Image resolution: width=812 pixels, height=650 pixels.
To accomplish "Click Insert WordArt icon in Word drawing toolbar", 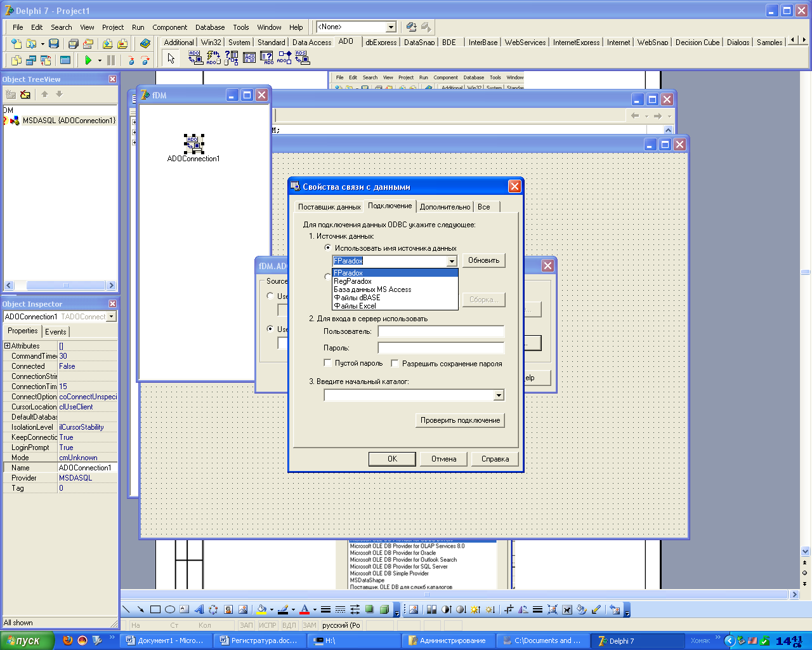I will [x=199, y=609].
